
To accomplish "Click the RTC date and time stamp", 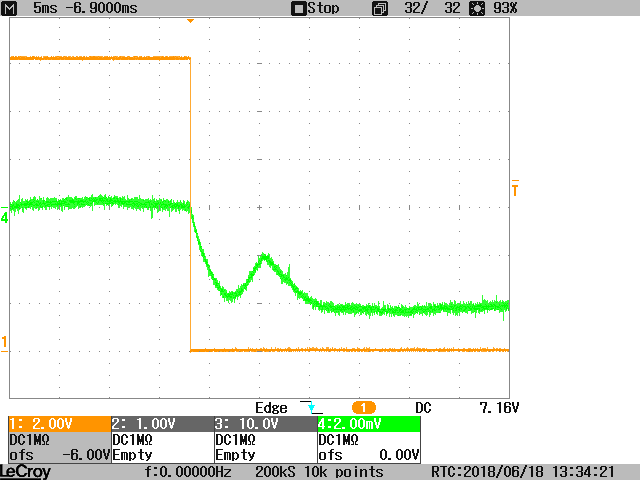I will (523, 472).
